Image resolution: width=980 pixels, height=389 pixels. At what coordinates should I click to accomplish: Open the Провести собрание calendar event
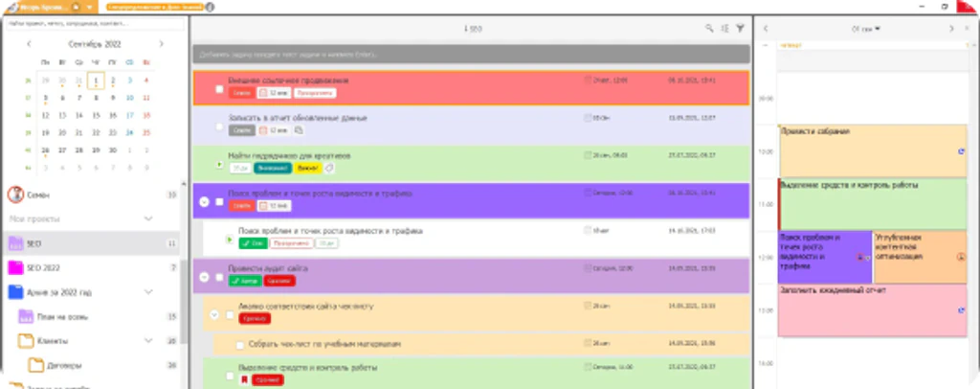point(873,150)
